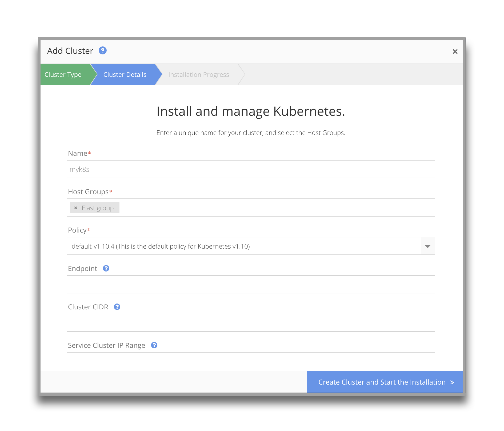Click the Service Cluster IP Range label

tap(106, 345)
